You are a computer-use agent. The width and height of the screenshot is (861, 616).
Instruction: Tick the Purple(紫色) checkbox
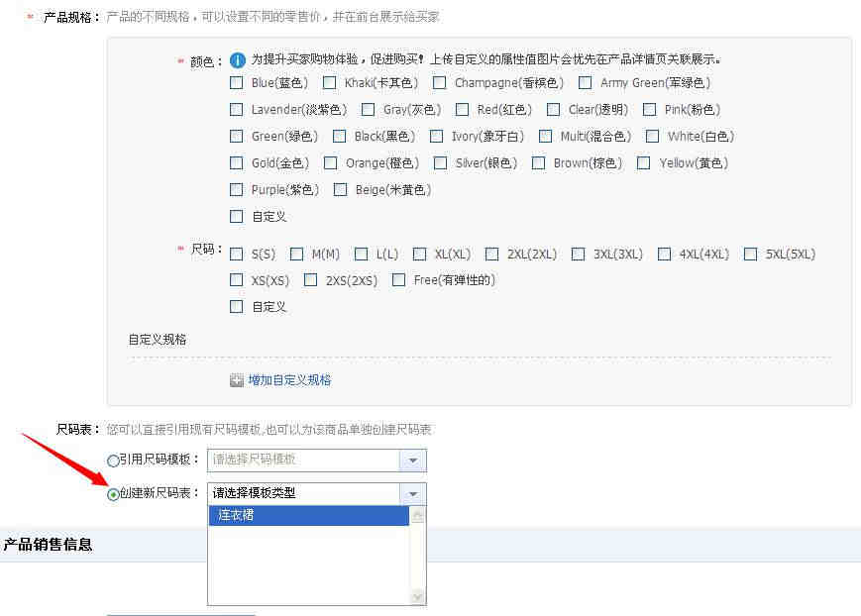pyautogui.click(x=236, y=190)
